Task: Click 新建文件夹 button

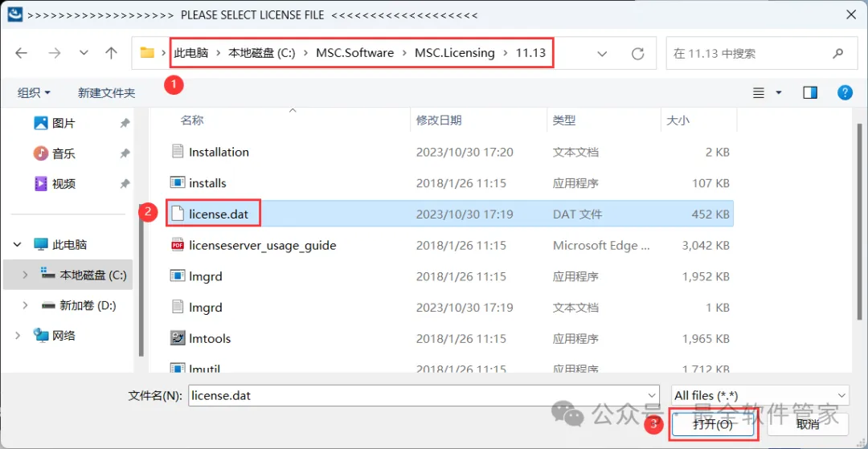Action: (106, 93)
